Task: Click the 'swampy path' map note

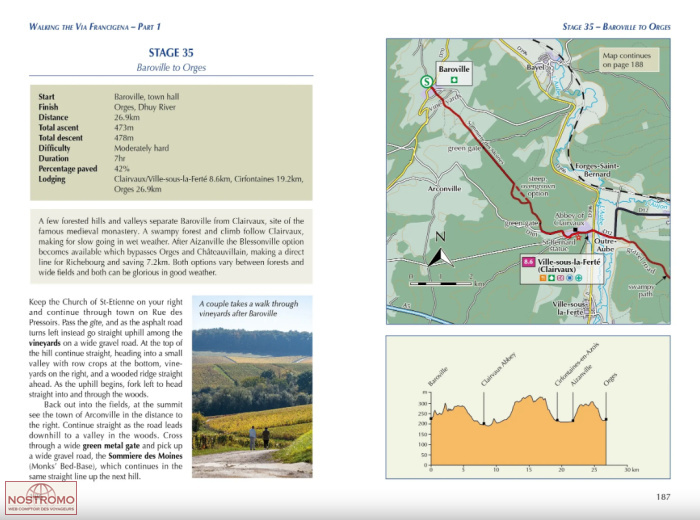Action: click(x=642, y=290)
